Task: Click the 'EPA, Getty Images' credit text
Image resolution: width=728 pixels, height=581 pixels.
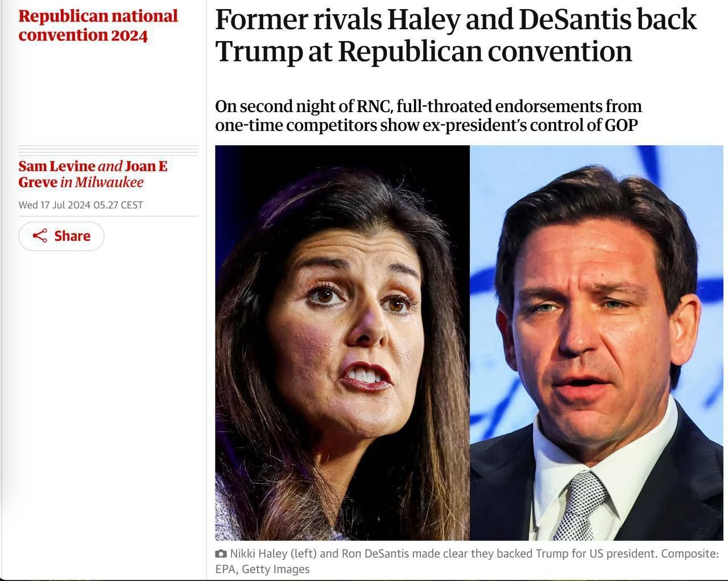Action: (x=262, y=569)
